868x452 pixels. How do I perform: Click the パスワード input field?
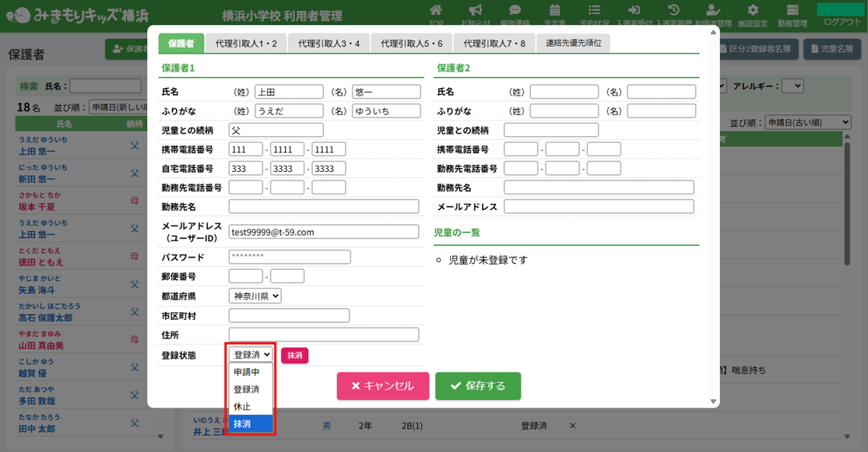pos(290,258)
